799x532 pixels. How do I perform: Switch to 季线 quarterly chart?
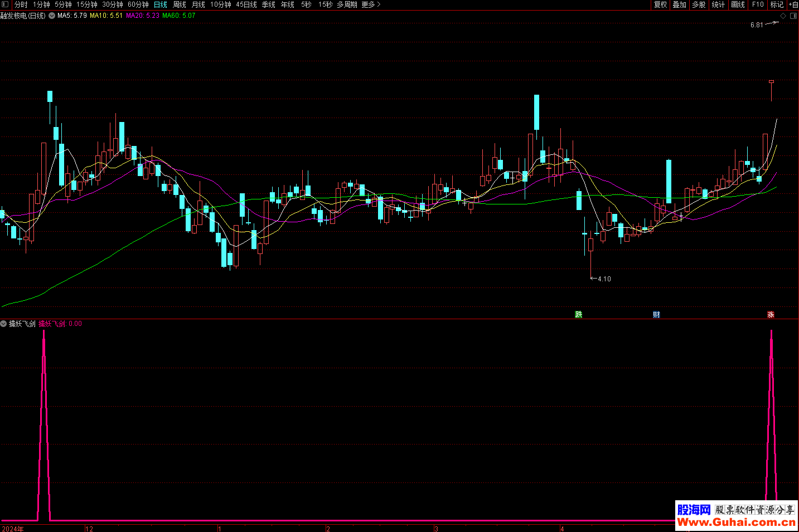point(269,4)
